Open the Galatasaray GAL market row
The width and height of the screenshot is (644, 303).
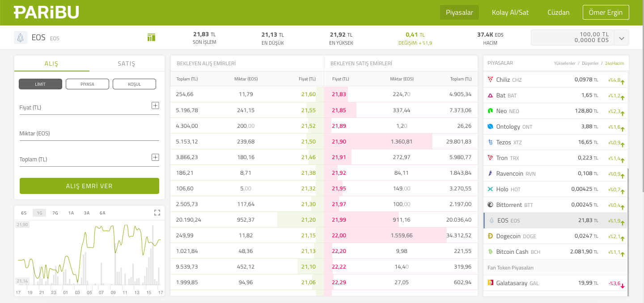(555, 283)
